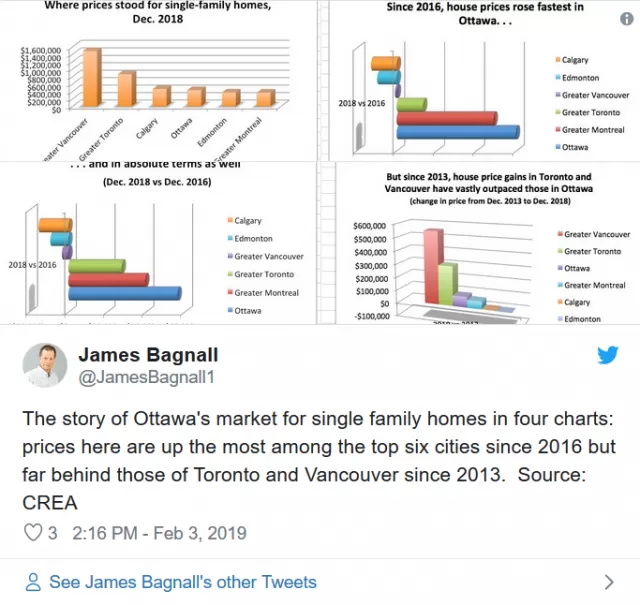Click the info icon on the image
640x605 pixels.
coord(627,18)
